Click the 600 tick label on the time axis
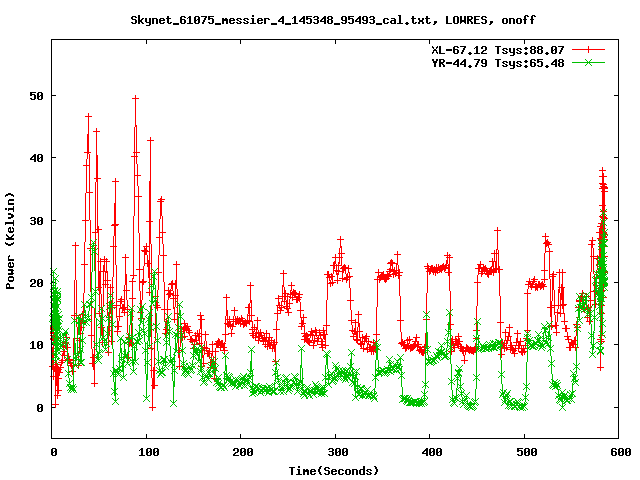This screenshot has height=480, width=640. click(x=619, y=452)
